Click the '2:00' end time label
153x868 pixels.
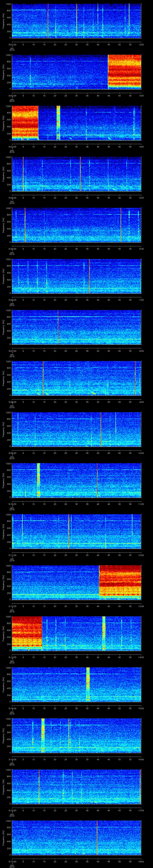tap(141, 44)
